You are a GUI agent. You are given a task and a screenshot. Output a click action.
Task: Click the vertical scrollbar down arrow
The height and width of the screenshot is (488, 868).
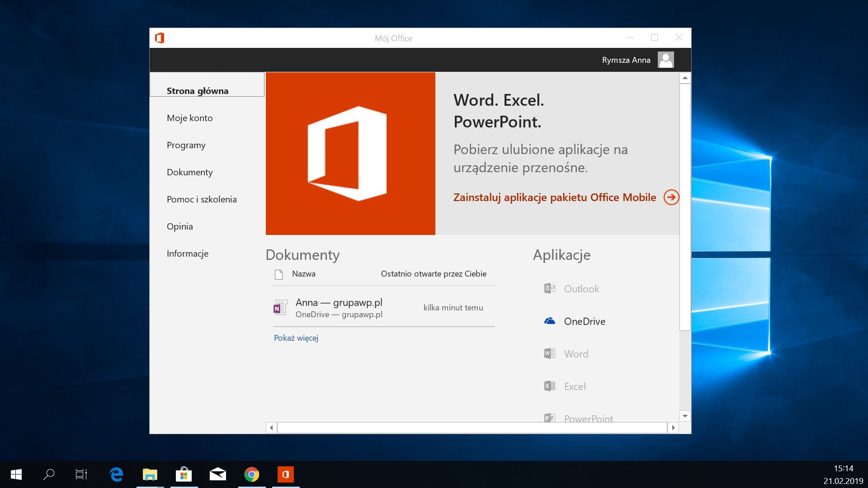[685, 416]
